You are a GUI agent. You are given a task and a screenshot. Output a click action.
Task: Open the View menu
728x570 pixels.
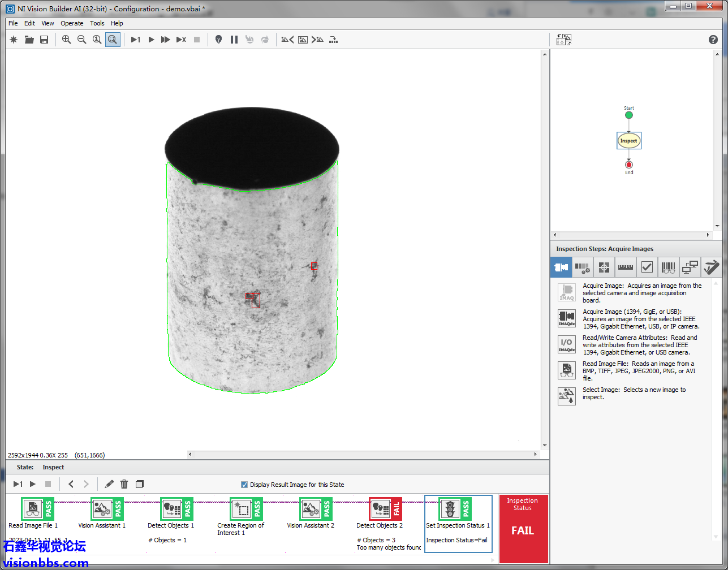48,23
